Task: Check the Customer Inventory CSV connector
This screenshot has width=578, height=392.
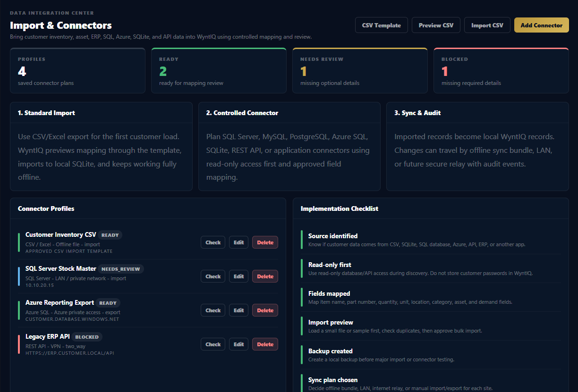Action: 213,242
